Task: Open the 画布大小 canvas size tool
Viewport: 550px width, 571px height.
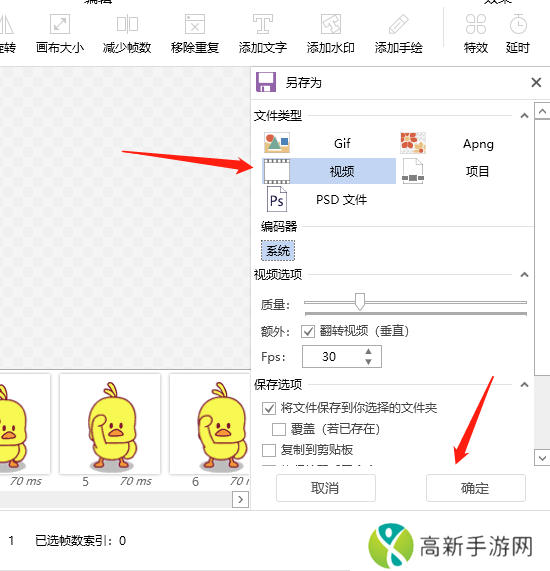Action: click(60, 34)
